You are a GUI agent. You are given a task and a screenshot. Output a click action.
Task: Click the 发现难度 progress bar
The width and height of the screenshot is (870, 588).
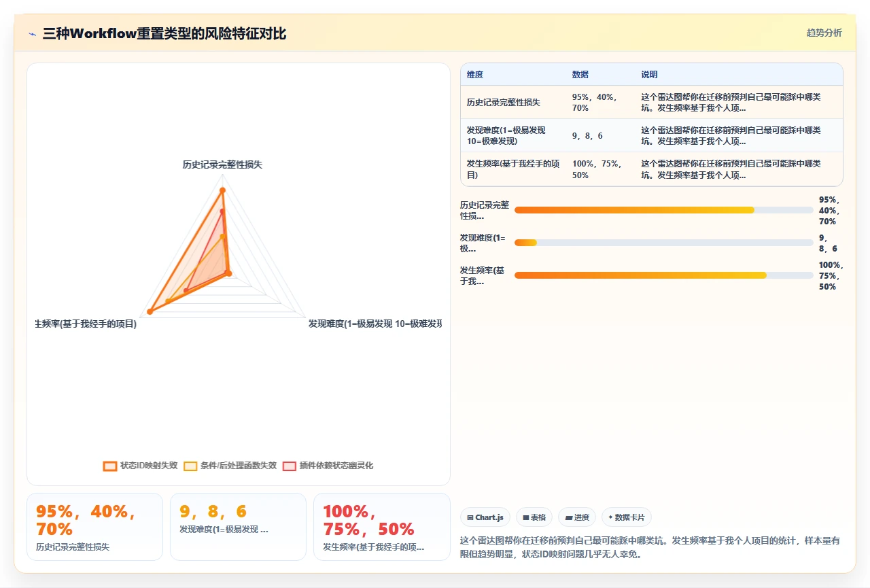664,243
